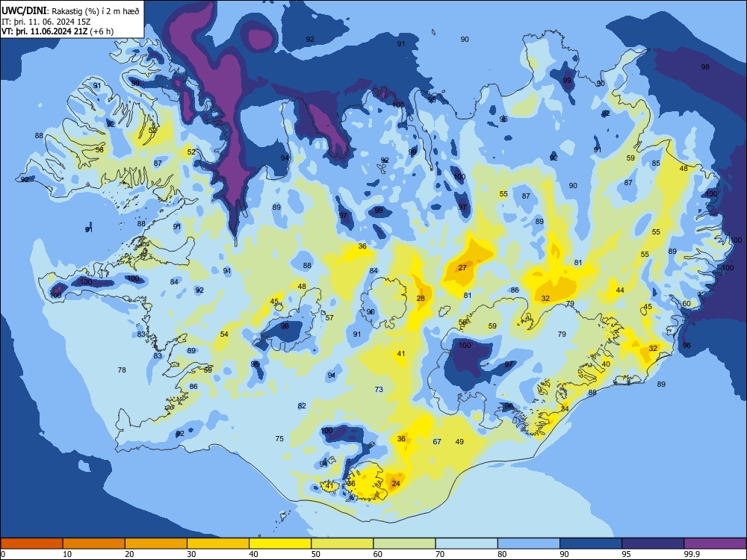747x560 pixels.
Task: Click the dark orange 0–10 legend swatch
Action: tap(31, 544)
